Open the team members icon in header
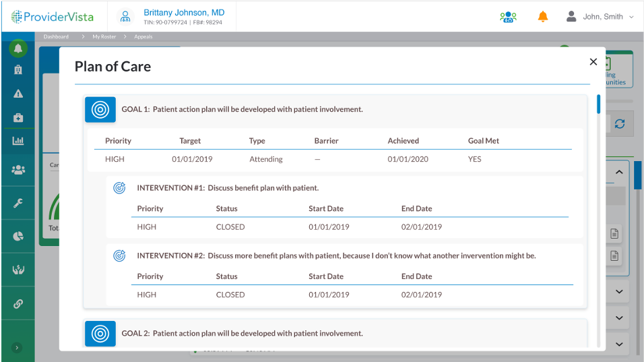644x362 pixels. click(508, 17)
